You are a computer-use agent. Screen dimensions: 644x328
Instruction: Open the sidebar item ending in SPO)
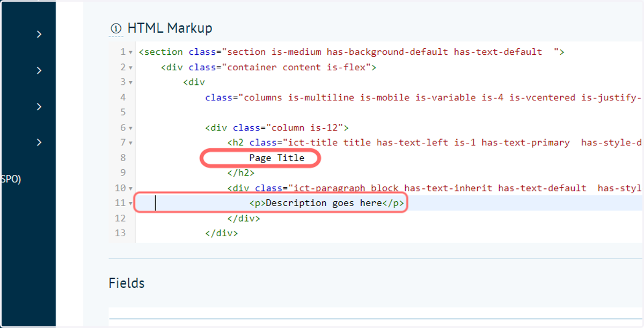11,179
